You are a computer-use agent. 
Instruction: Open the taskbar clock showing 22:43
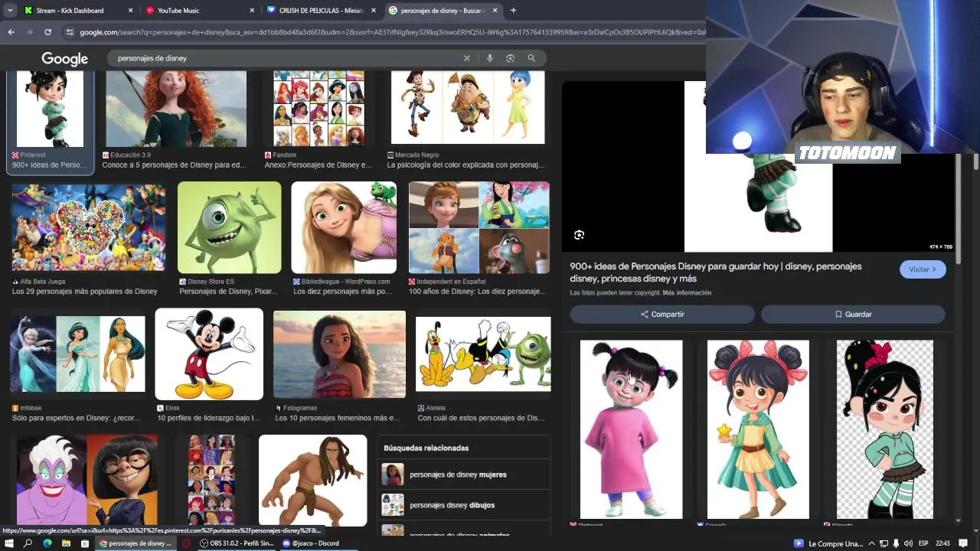pyautogui.click(x=942, y=543)
